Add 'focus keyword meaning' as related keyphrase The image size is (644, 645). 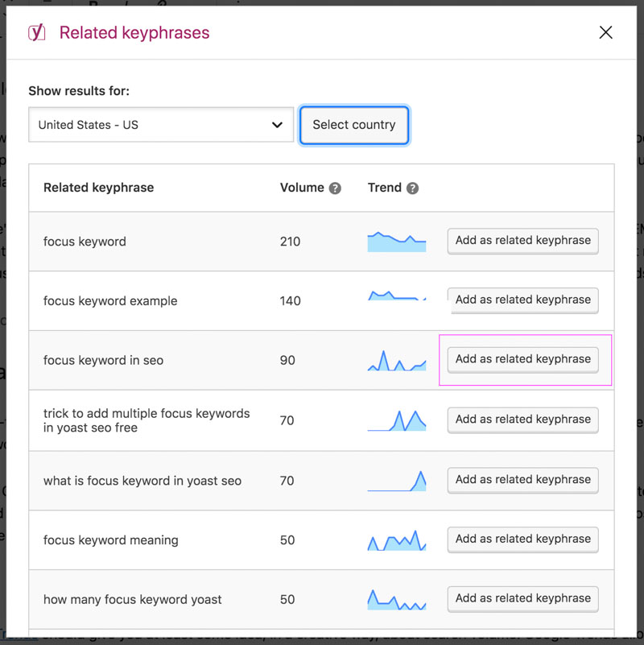522,539
